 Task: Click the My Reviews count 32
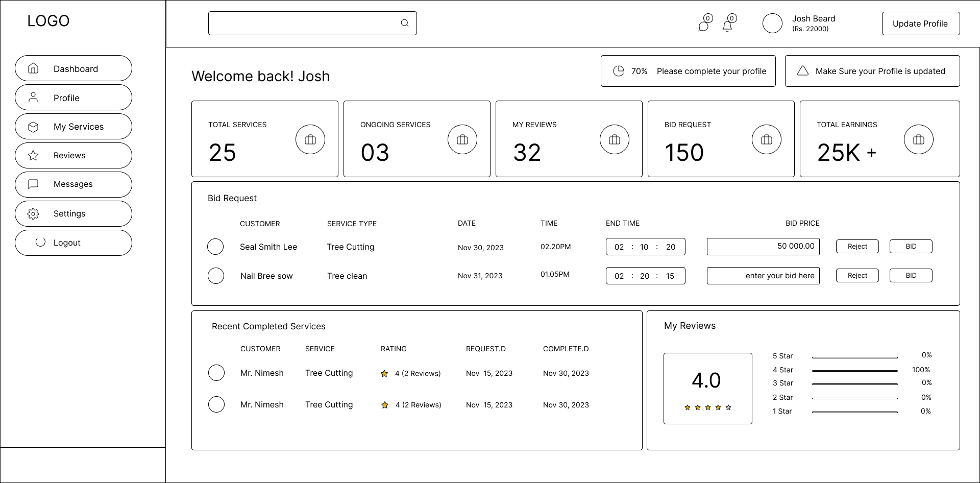pyautogui.click(x=527, y=153)
